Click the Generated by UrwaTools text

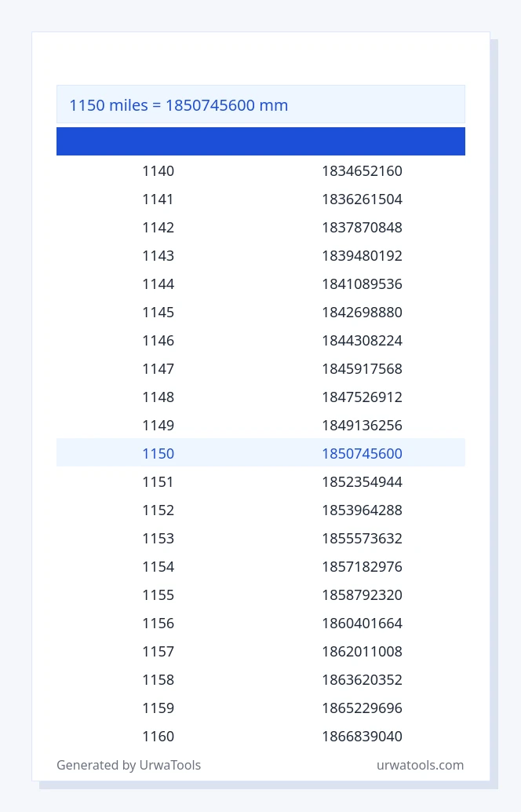point(129,765)
